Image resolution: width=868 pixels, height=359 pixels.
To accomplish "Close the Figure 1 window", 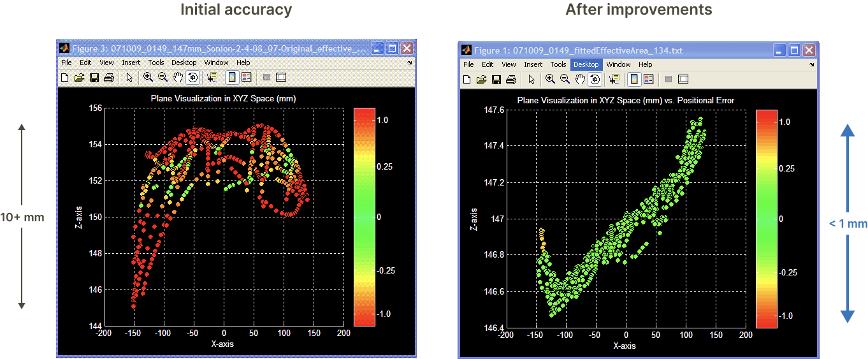I will (x=809, y=50).
